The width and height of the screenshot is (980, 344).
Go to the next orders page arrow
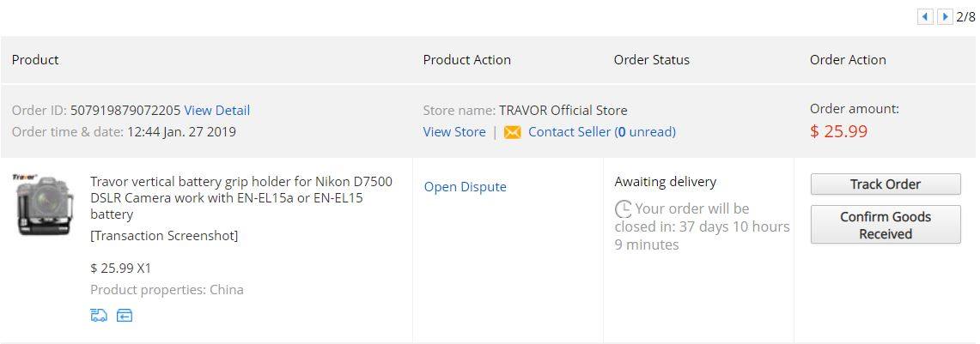pos(945,16)
